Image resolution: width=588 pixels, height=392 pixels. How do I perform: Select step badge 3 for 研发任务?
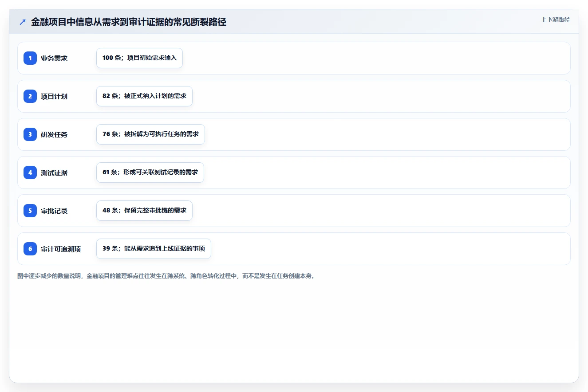[30, 134]
